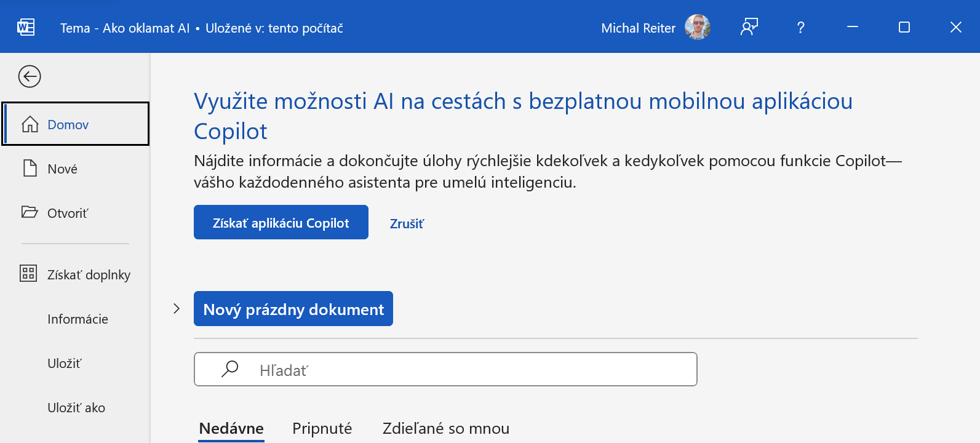This screenshot has height=443, width=980.
Task: Choose Uložiť ako from the sidebar
Action: [x=76, y=407]
